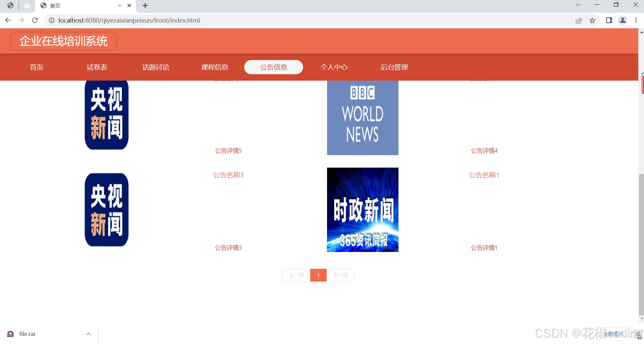
Task: Click the 下一页 pagination button
Action: [341, 275]
